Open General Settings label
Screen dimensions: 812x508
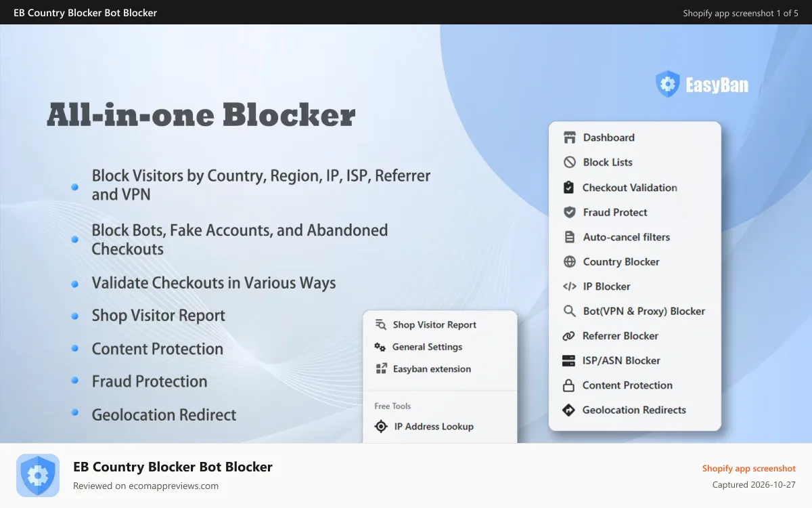(x=427, y=347)
